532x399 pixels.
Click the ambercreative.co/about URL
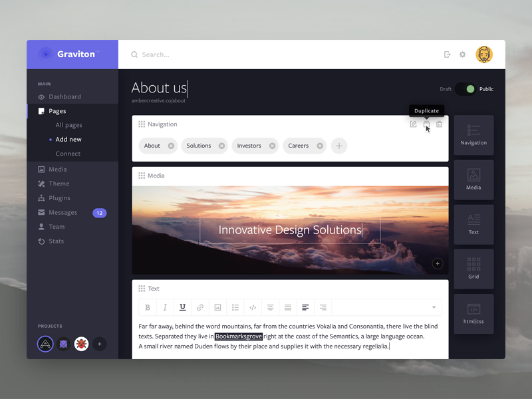tap(158, 101)
